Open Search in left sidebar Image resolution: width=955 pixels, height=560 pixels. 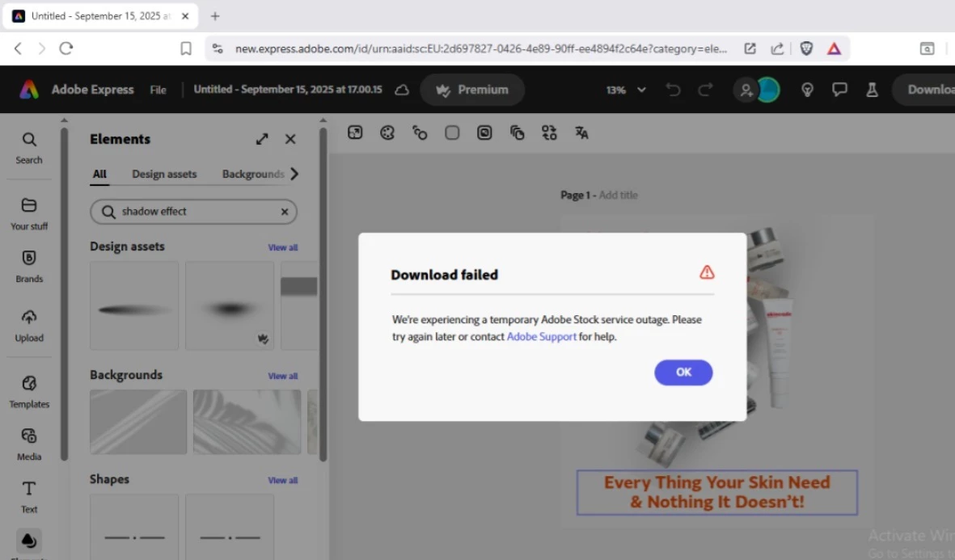[x=28, y=148]
